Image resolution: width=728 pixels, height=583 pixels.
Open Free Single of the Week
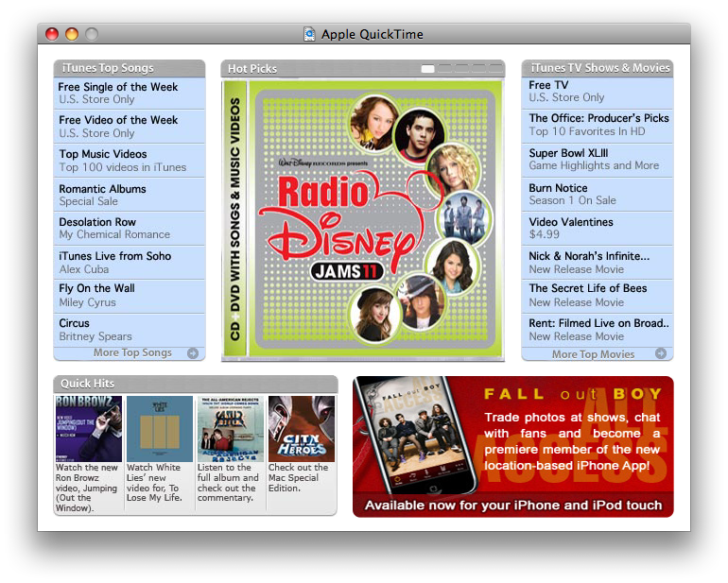(x=130, y=93)
